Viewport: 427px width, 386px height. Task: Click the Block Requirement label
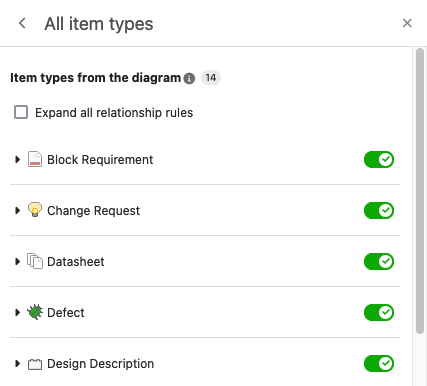(x=100, y=160)
